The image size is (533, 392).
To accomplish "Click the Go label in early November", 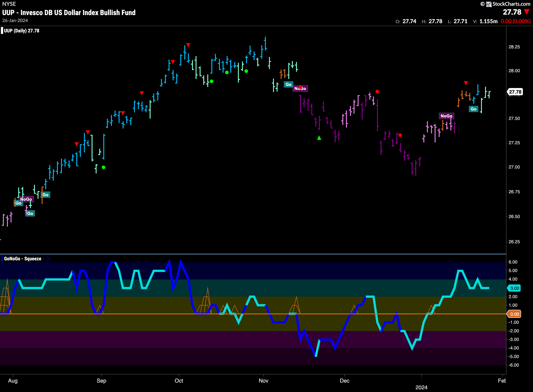I will pos(288,84).
